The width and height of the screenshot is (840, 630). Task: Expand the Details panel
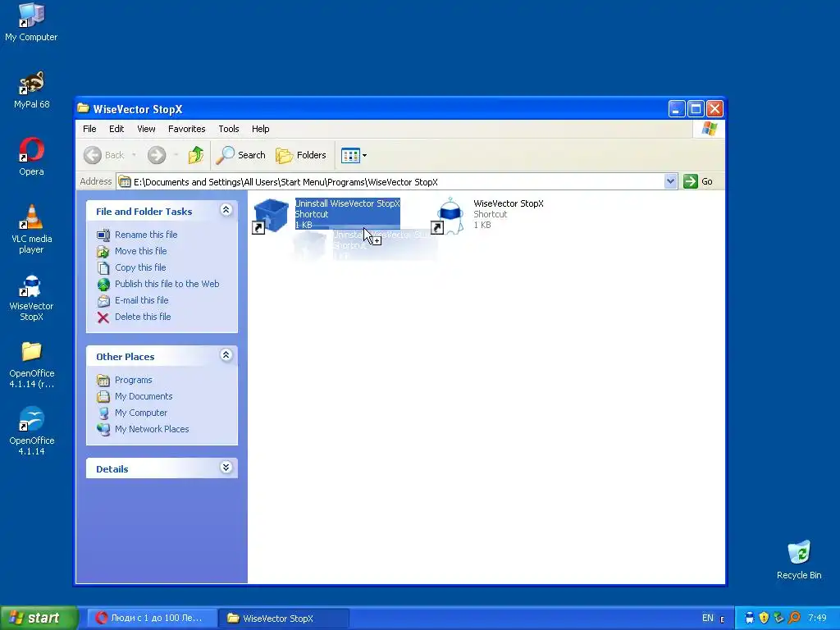(x=226, y=468)
